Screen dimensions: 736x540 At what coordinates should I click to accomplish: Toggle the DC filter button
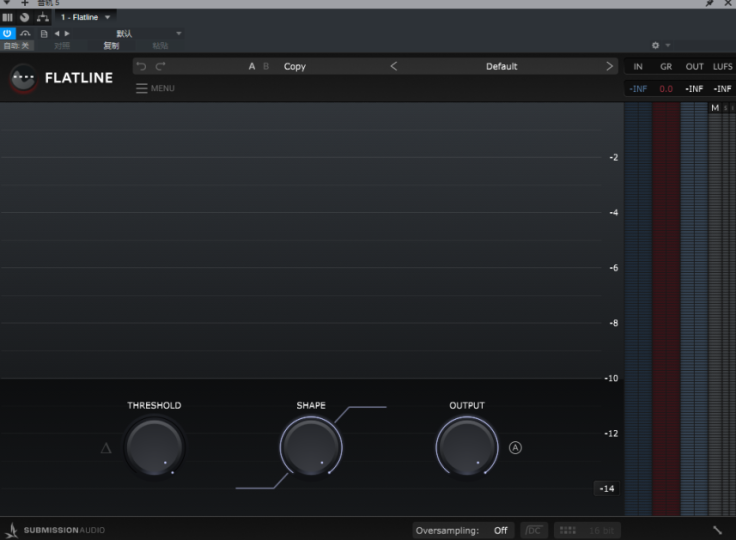pyautogui.click(x=534, y=530)
